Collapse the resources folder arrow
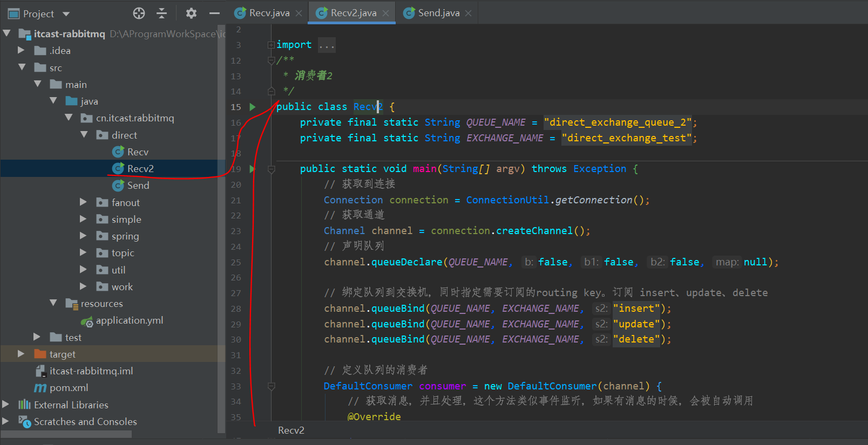The height and width of the screenshot is (445, 868). pos(53,303)
